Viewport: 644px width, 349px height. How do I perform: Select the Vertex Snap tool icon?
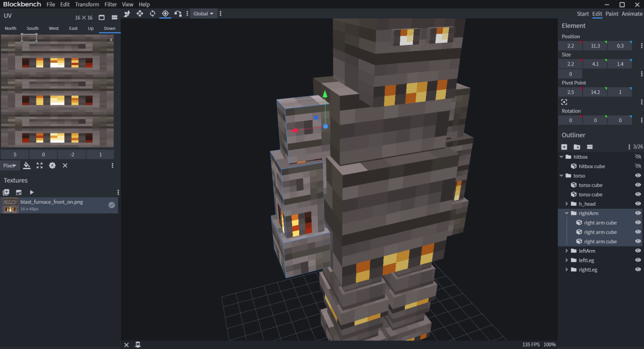click(178, 13)
